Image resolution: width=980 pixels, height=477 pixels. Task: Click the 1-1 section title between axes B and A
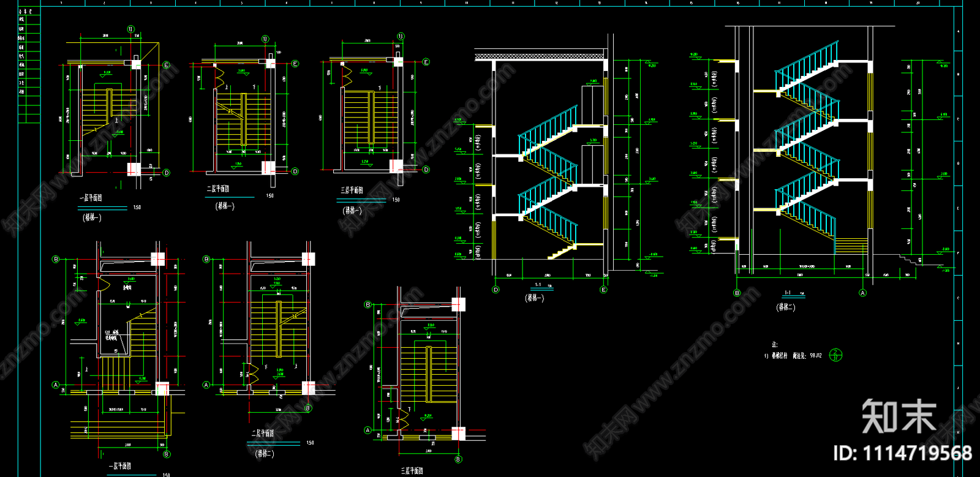pos(788,293)
